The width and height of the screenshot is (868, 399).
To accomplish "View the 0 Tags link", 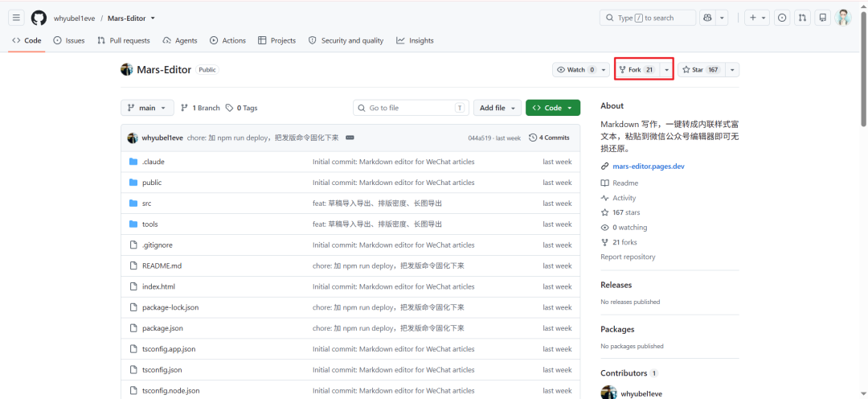I will pyautogui.click(x=241, y=108).
